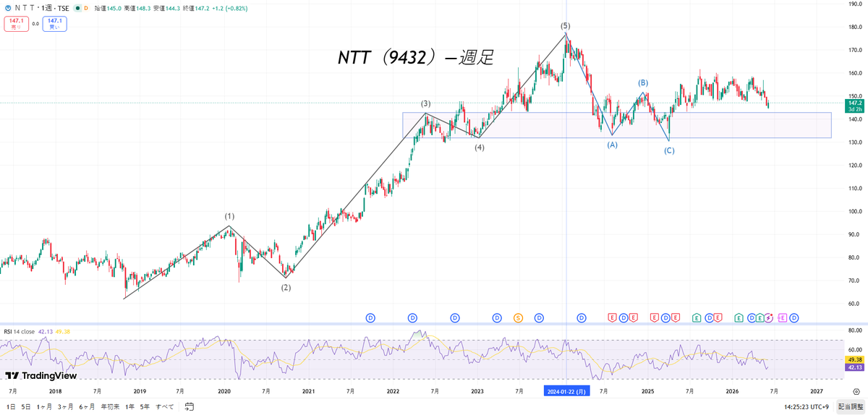
Task: Click the buy 147.1 買い button
Action: (54, 24)
